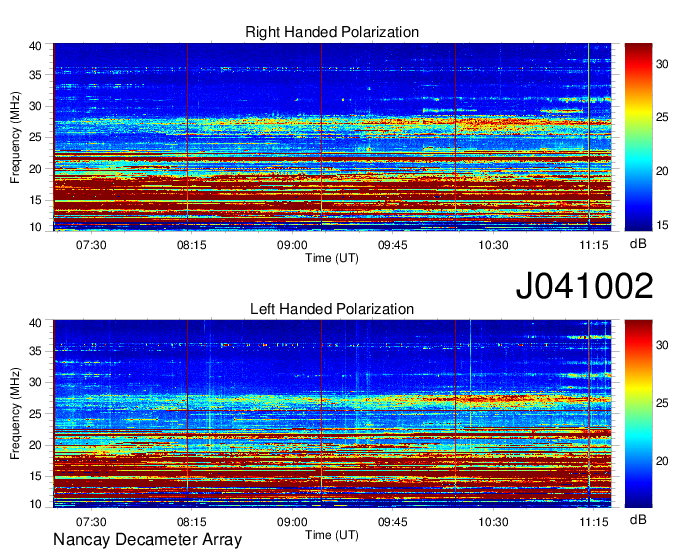Click the bottom colorbar at the 25 dB level

click(638, 403)
